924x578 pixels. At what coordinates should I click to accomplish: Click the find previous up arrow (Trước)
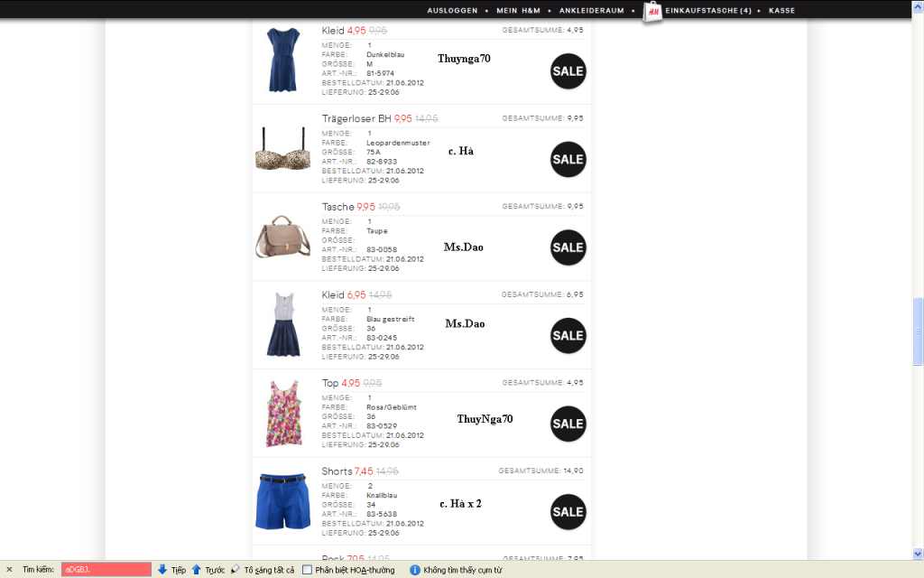(x=196, y=570)
